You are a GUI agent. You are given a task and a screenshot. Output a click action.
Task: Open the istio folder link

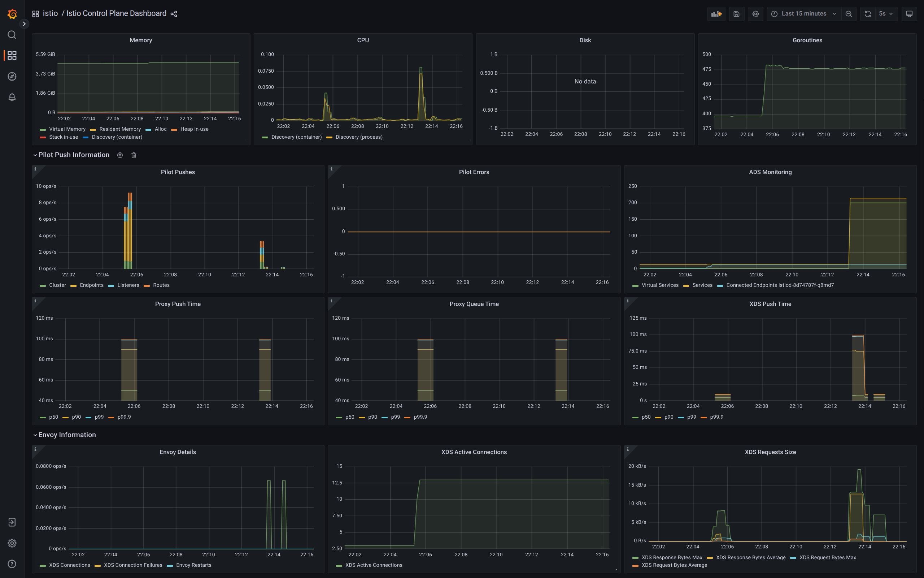(x=51, y=13)
